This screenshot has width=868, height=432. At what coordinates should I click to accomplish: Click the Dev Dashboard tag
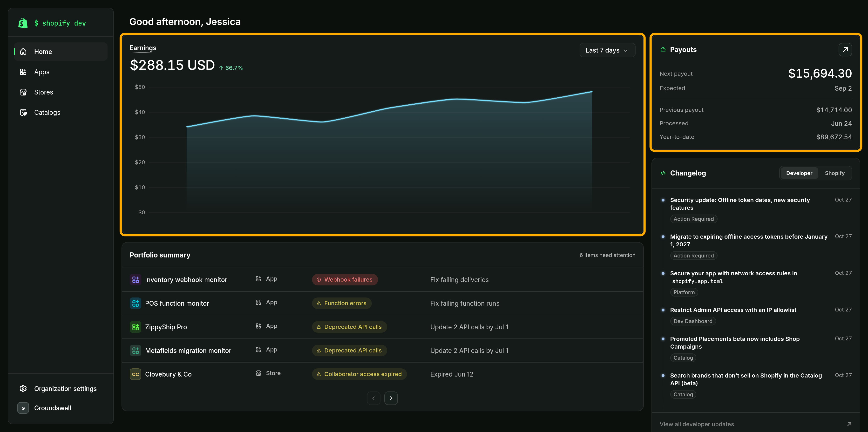point(693,321)
